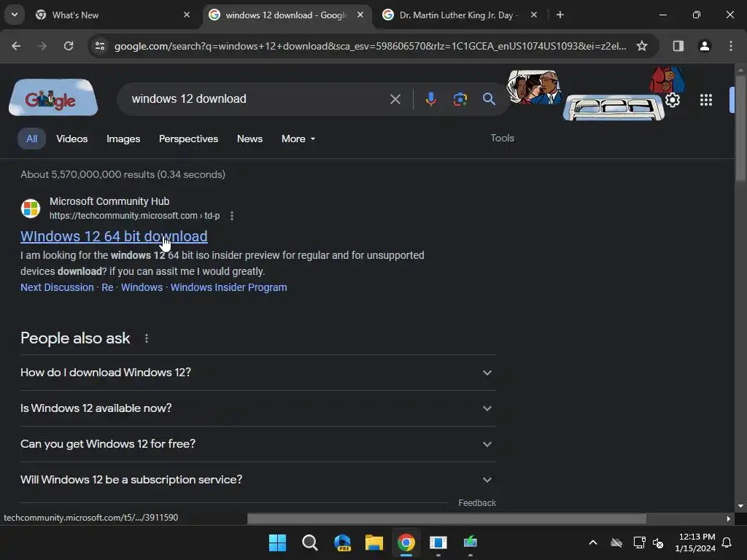This screenshot has width=747, height=560.
Task: Open search Tools
Action: coord(502,138)
